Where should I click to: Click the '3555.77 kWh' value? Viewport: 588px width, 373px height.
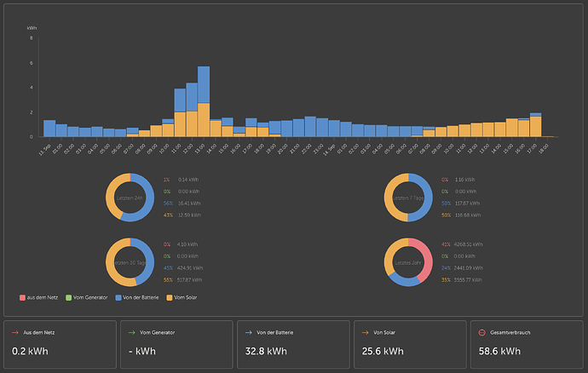[468, 280]
